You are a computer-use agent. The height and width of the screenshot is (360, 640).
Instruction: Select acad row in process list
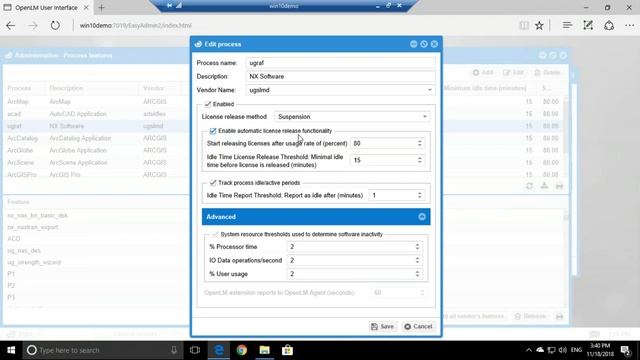[97, 114]
